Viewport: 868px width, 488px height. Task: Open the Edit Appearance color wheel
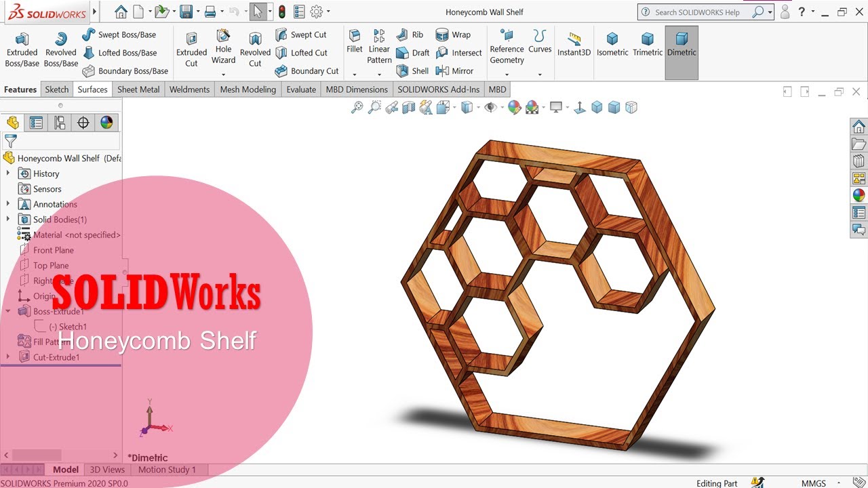(514, 107)
